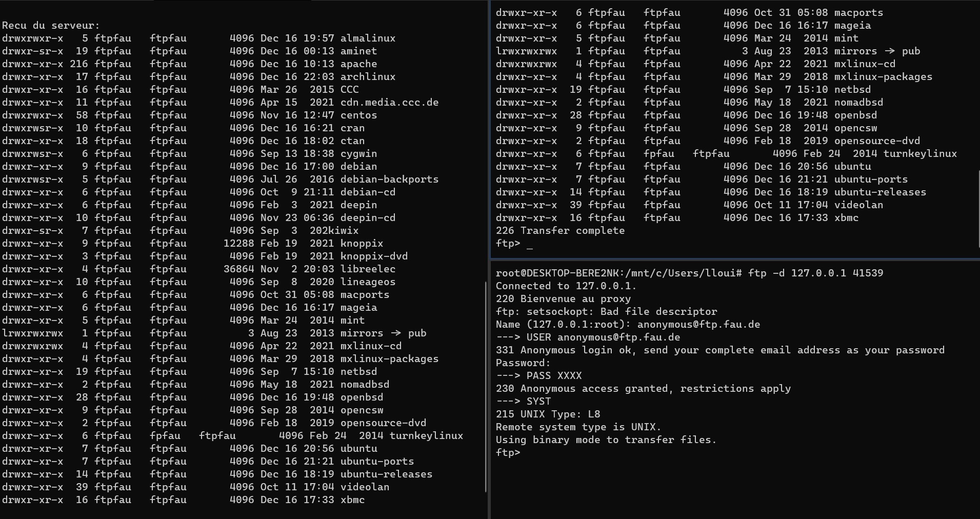Image resolution: width=980 pixels, height=519 pixels.
Task: Select the 'lineageos' directory name
Action: [368, 282]
